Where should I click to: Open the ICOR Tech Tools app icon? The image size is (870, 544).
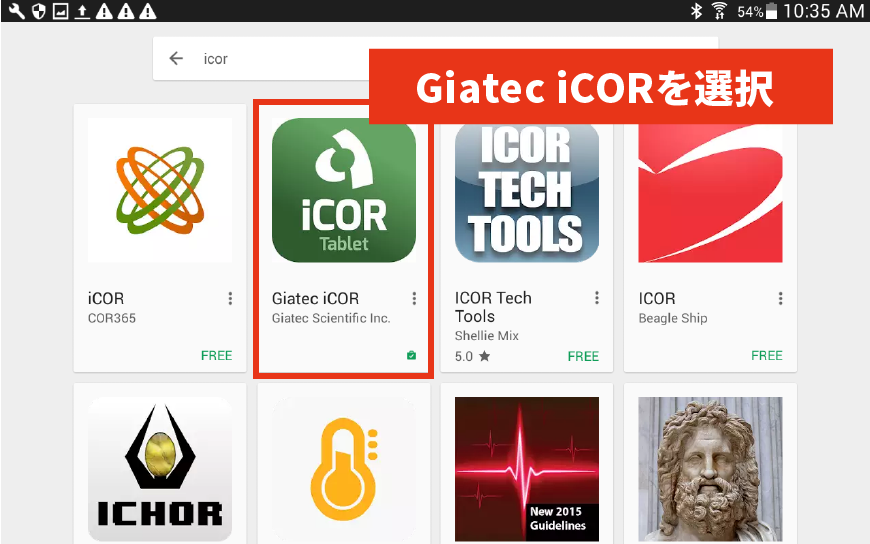527,192
